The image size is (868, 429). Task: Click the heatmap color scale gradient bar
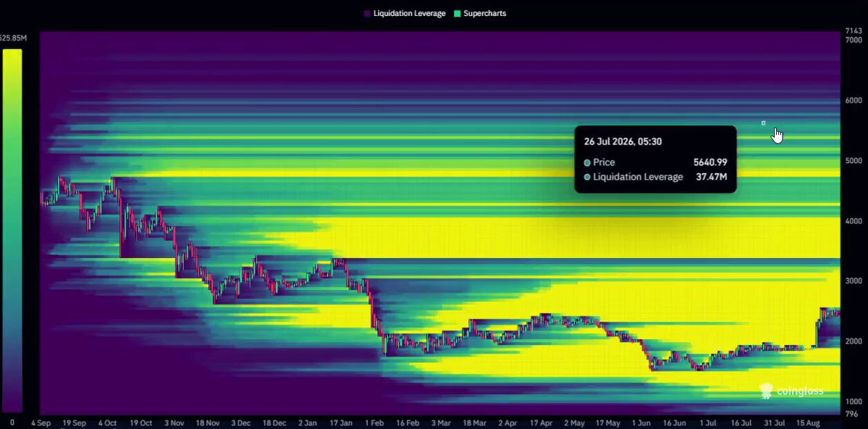point(12,230)
